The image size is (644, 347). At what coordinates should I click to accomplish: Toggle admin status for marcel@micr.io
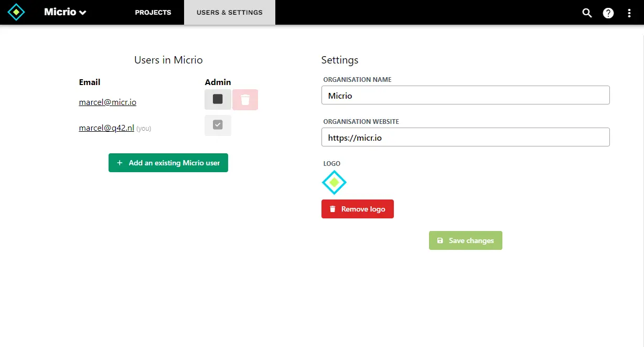(x=218, y=99)
